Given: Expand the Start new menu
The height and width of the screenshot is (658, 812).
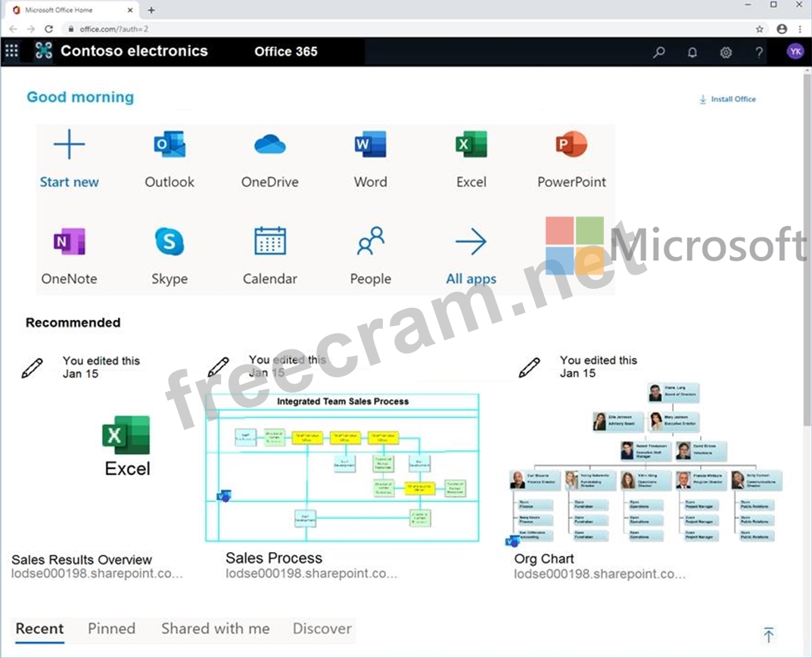Looking at the screenshot, I should click(x=69, y=144).
